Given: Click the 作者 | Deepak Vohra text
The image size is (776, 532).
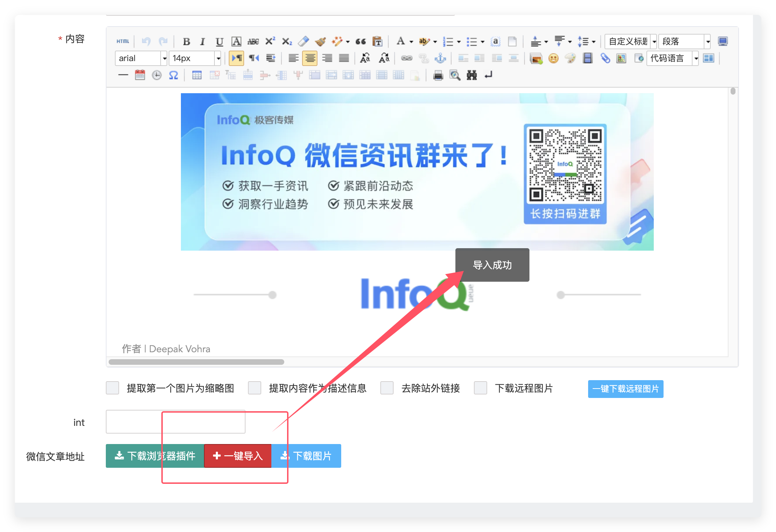Looking at the screenshot, I should [166, 349].
